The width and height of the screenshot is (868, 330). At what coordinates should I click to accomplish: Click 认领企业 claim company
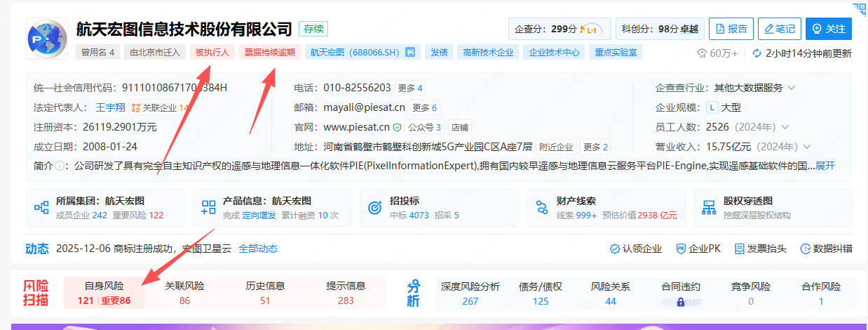[636, 249]
